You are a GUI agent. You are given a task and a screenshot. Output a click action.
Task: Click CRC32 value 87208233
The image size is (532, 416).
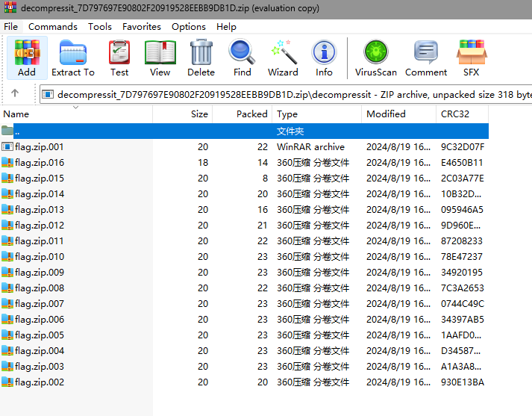[x=462, y=240]
